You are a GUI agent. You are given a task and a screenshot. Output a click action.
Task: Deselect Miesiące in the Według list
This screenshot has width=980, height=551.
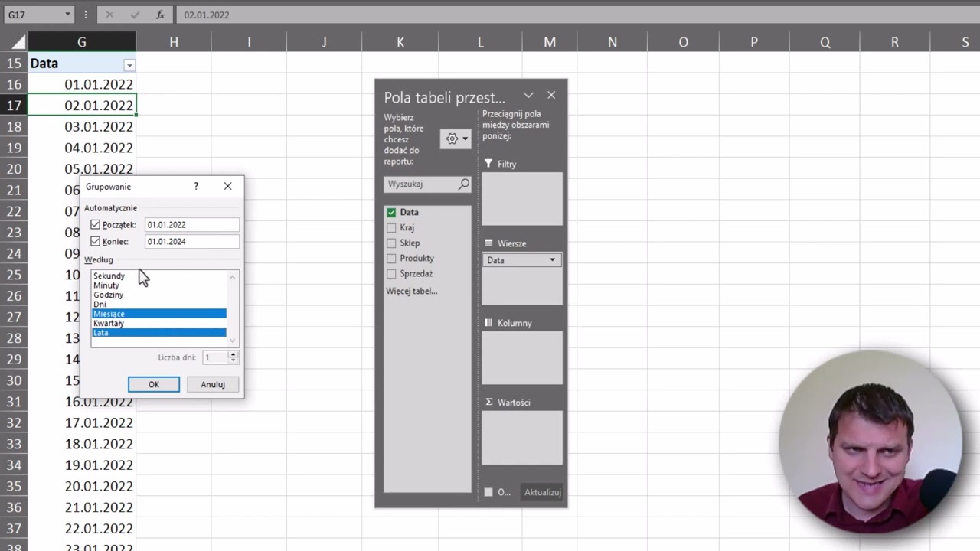[x=159, y=314]
